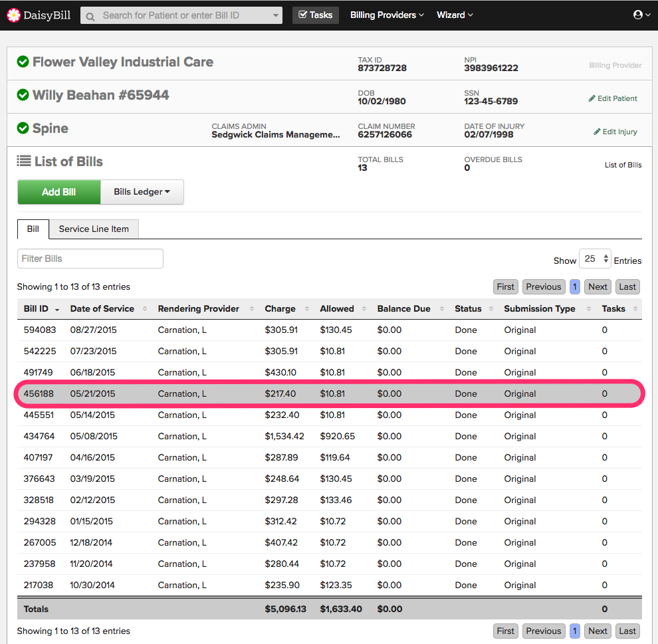Click the top page 1 button

pyautogui.click(x=574, y=287)
